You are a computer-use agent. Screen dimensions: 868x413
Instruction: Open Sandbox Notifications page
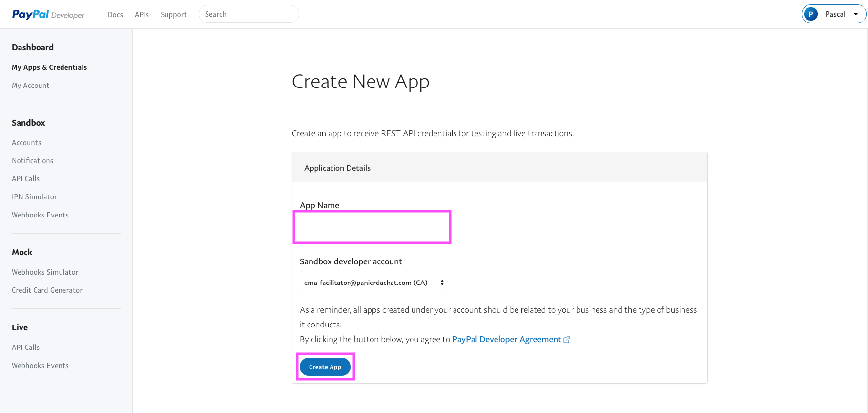pos(33,161)
